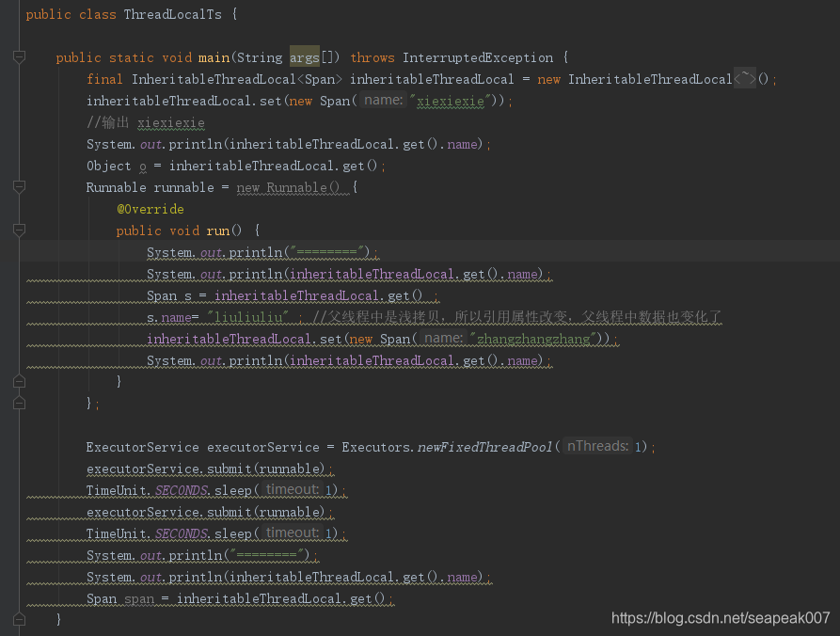Click the string "zhangzhangzhang"

(x=533, y=339)
